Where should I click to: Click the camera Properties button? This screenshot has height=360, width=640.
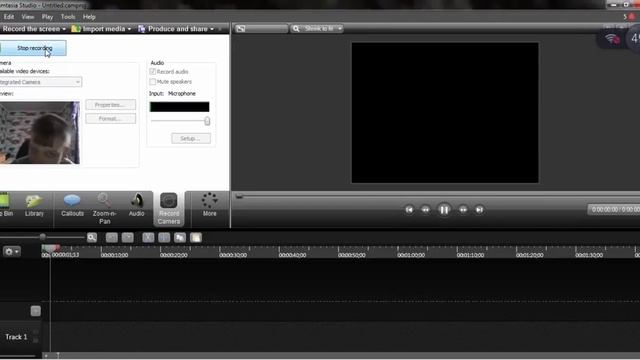tap(111, 105)
